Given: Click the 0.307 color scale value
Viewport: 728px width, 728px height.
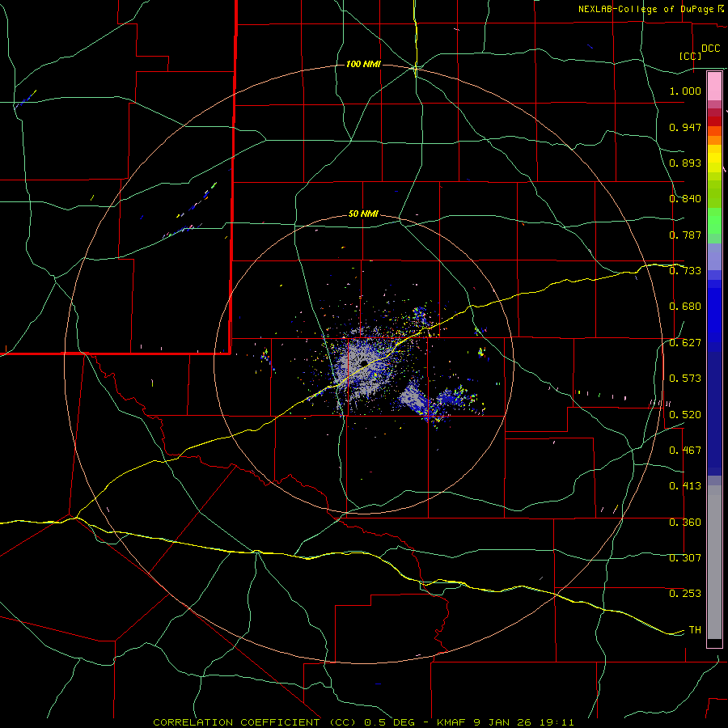Looking at the screenshot, I should (x=685, y=557).
